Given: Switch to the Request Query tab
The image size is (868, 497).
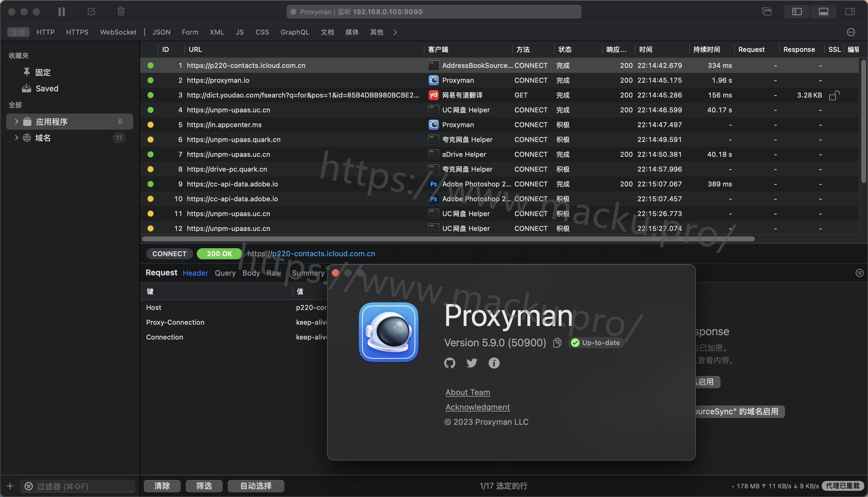Looking at the screenshot, I should click(225, 273).
